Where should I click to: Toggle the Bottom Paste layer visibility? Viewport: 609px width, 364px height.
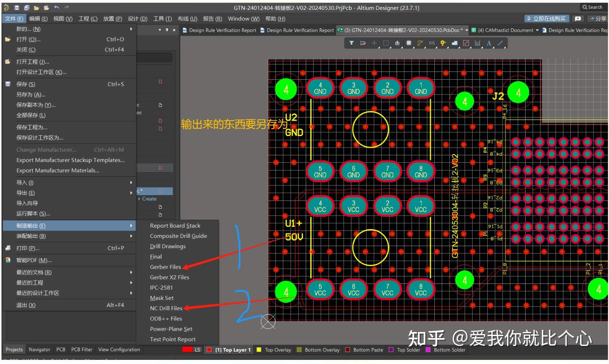coord(369,350)
